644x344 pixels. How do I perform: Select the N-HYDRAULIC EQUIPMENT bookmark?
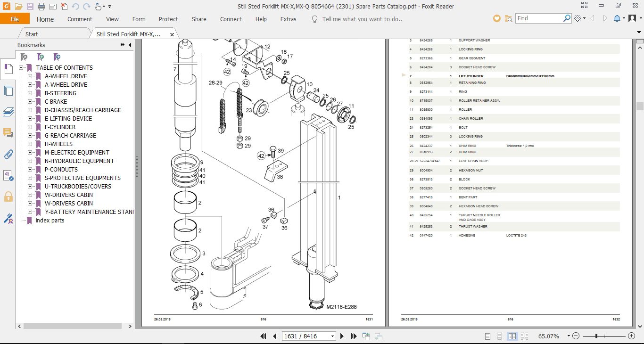click(x=79, y=161)
